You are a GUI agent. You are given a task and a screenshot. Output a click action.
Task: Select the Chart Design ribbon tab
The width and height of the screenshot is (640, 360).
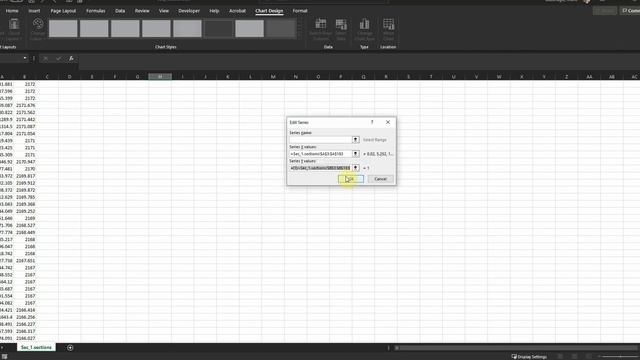click(x=269, y=11)
